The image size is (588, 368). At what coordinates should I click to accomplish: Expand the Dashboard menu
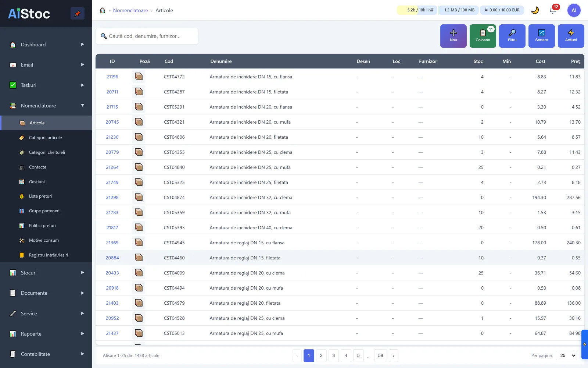pyautogui.click(x=46, y=45)
